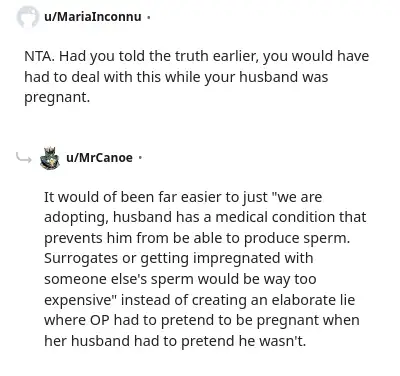
Task: Open MariaInconnu's default avatar icon
Action: click(27, 17)
